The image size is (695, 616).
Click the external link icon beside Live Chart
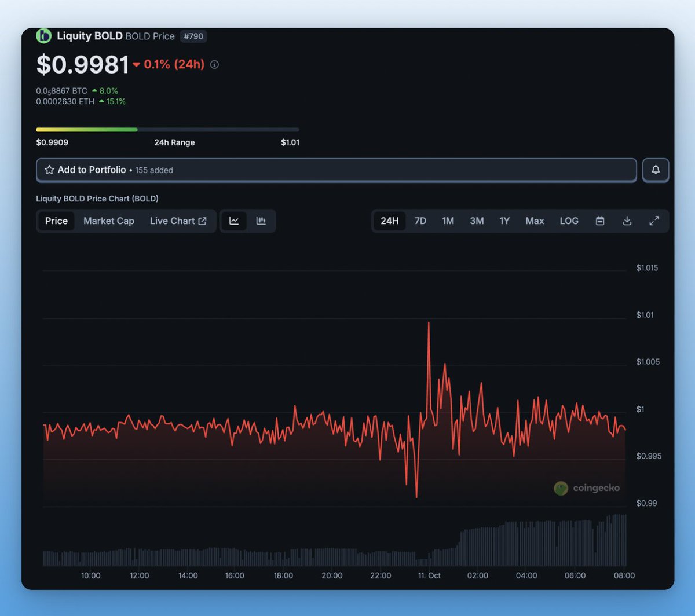pyautogui.click(x=202, y=221)
